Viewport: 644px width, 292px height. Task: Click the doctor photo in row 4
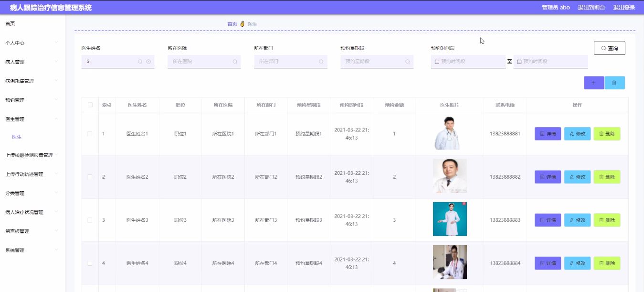(x=450, y=262)
